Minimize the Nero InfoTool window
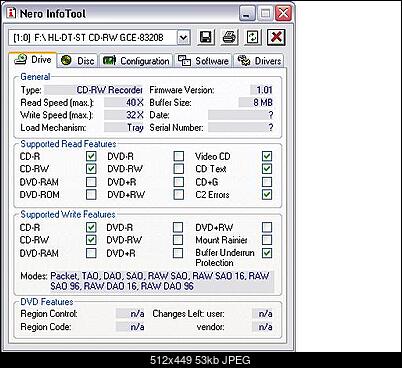 (x=247, y=14)
